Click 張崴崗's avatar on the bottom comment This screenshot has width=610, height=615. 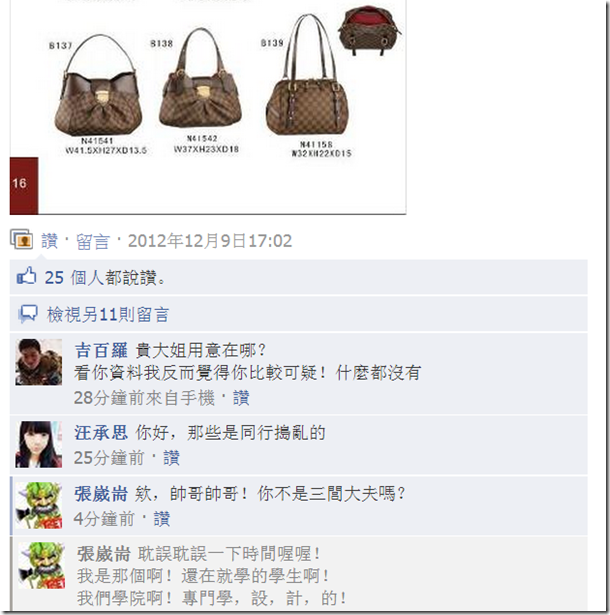42,565
